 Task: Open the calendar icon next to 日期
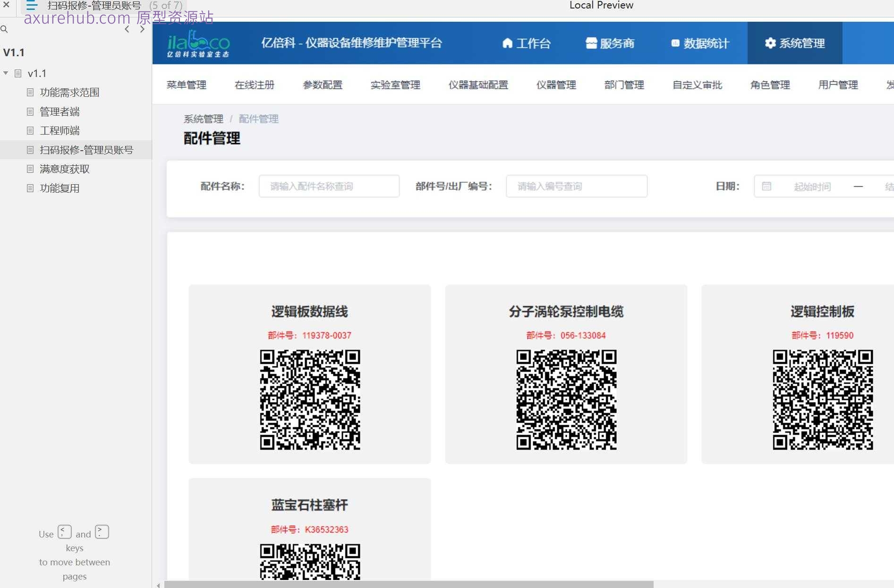pyautogui.click(x=766, y=186)
